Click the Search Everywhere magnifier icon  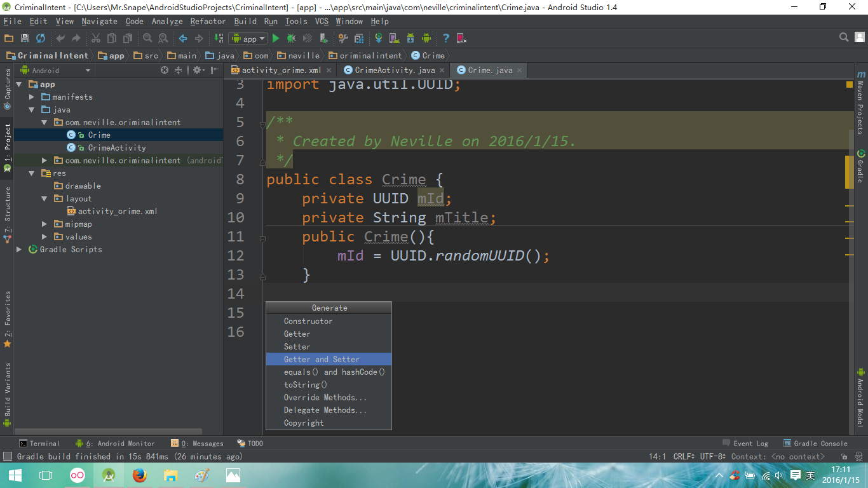point(844,37)
